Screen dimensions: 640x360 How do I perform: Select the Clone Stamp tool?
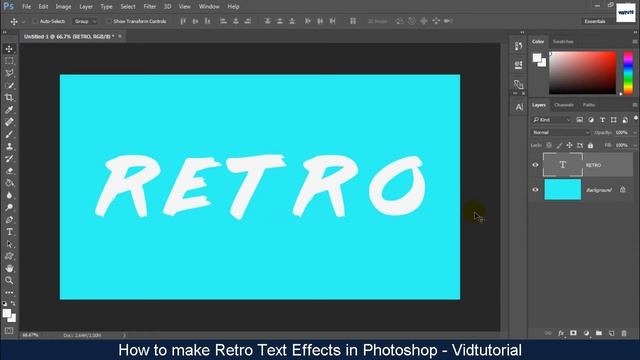(9, 147)
